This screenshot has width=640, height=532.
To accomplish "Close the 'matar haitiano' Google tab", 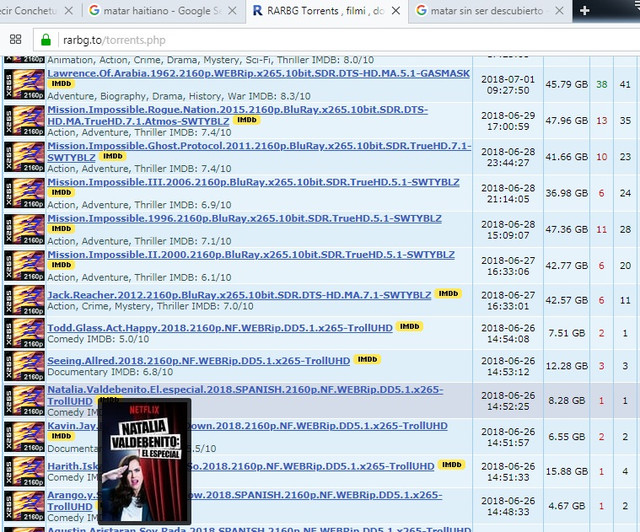I will [232, 11].
